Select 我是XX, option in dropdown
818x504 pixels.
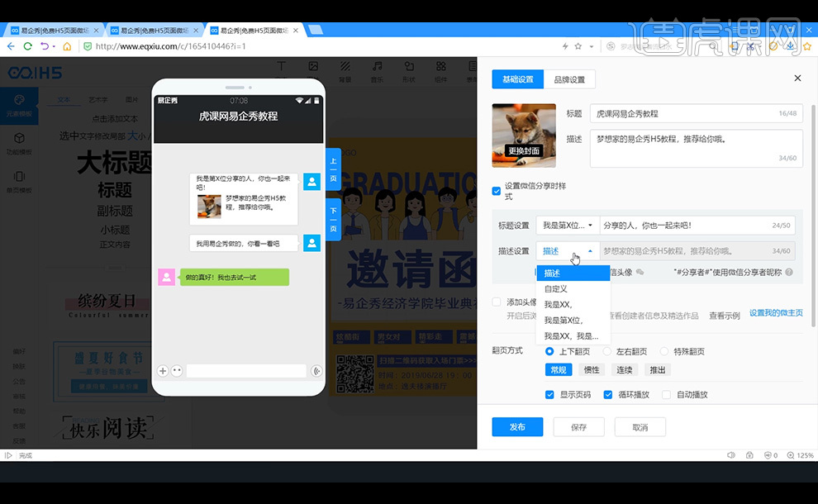[573, 305]
